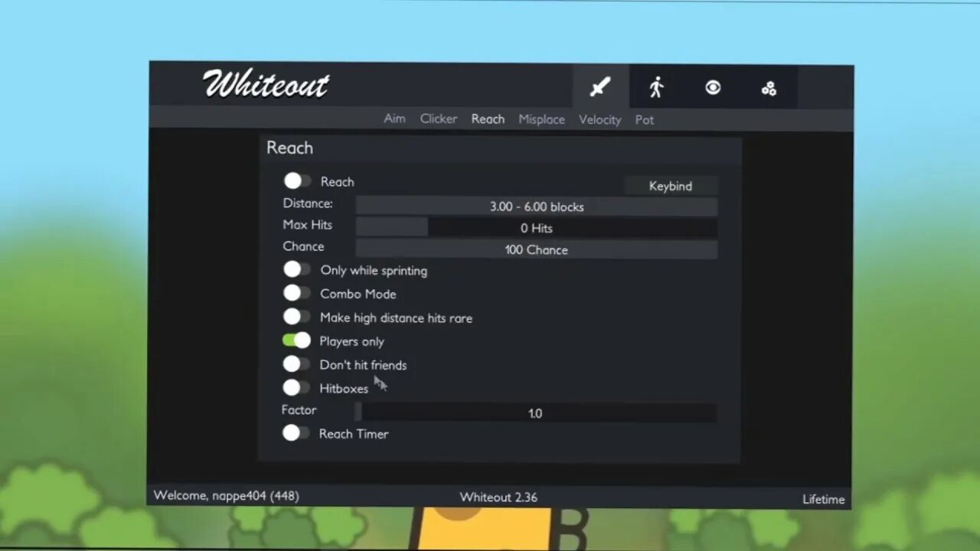Enable the Reach toggle

[297, 181]
